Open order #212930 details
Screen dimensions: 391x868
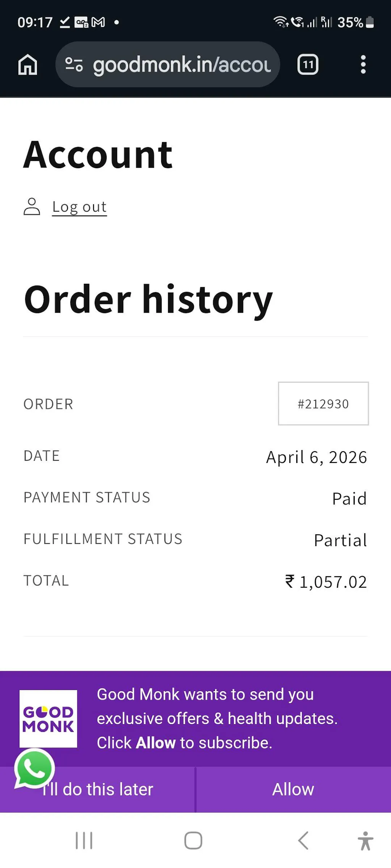coord(323,403)
